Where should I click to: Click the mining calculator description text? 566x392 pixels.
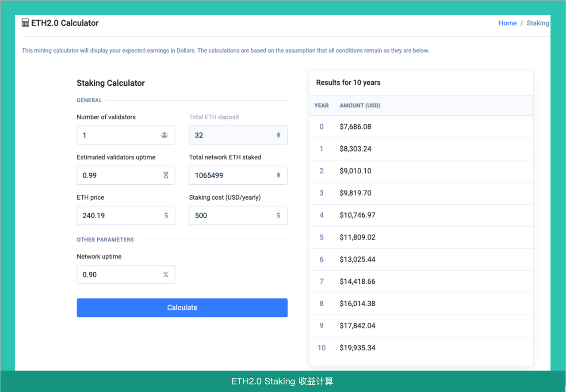tap(226, 50)
